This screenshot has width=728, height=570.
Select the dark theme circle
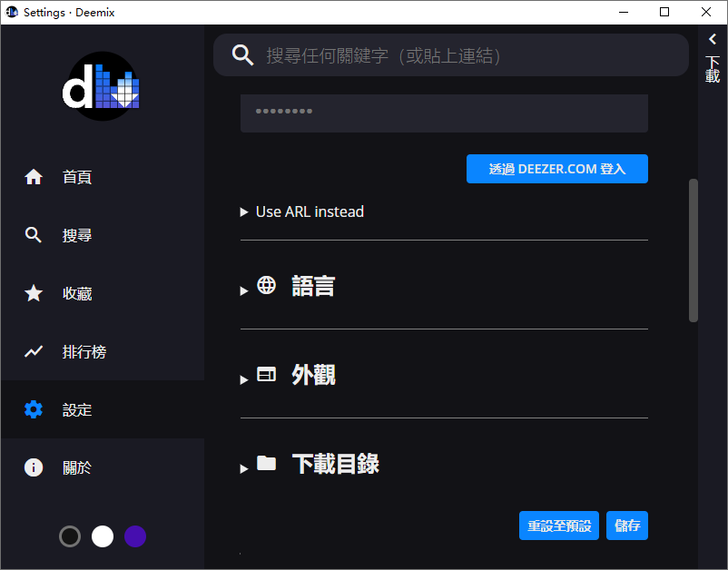pyautogui.click(x=70, y=536)
